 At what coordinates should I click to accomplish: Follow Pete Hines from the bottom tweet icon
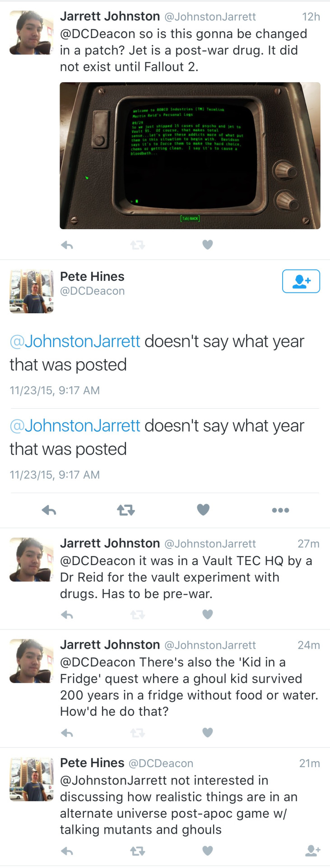[x=312, y=851]
